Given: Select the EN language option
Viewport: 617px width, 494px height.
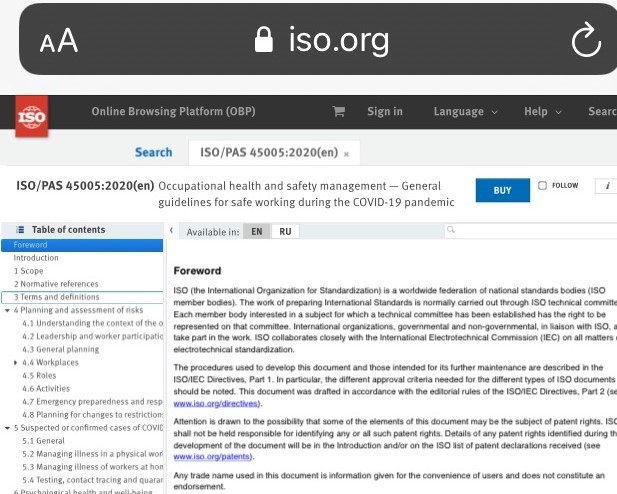Looking at the screenshot, I should [257, 231].
